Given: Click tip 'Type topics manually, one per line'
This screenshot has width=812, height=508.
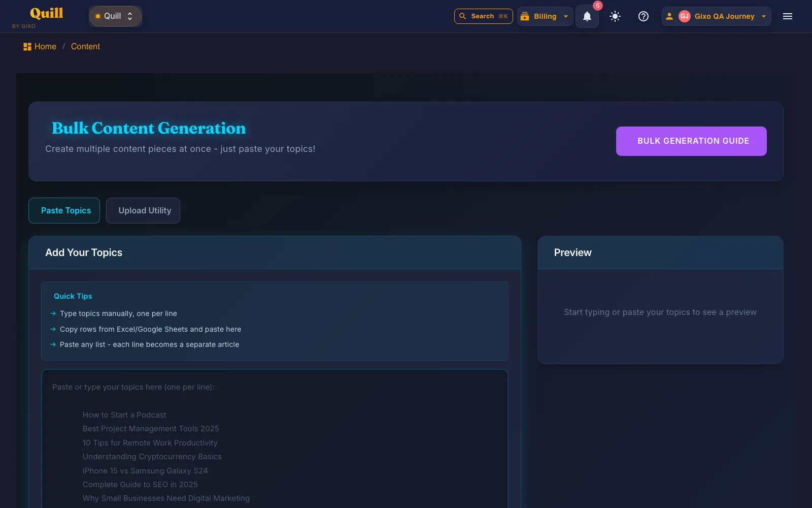Looking at the screenshot, I should coord(118,313).
